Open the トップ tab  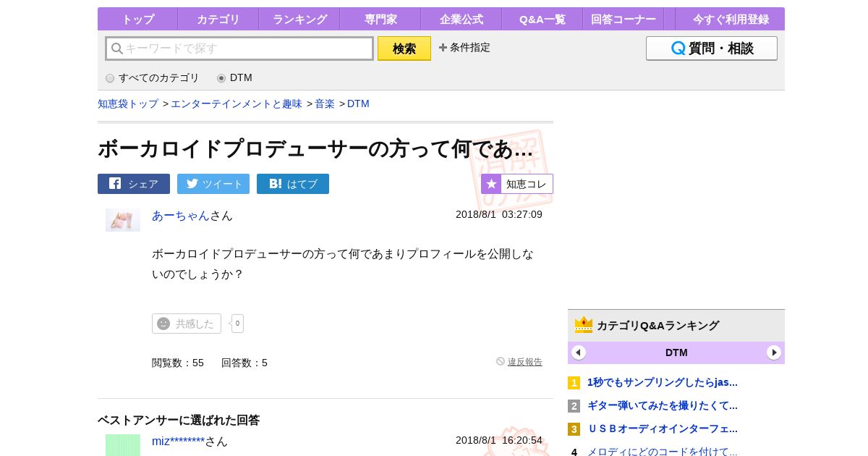pos(137,20)
